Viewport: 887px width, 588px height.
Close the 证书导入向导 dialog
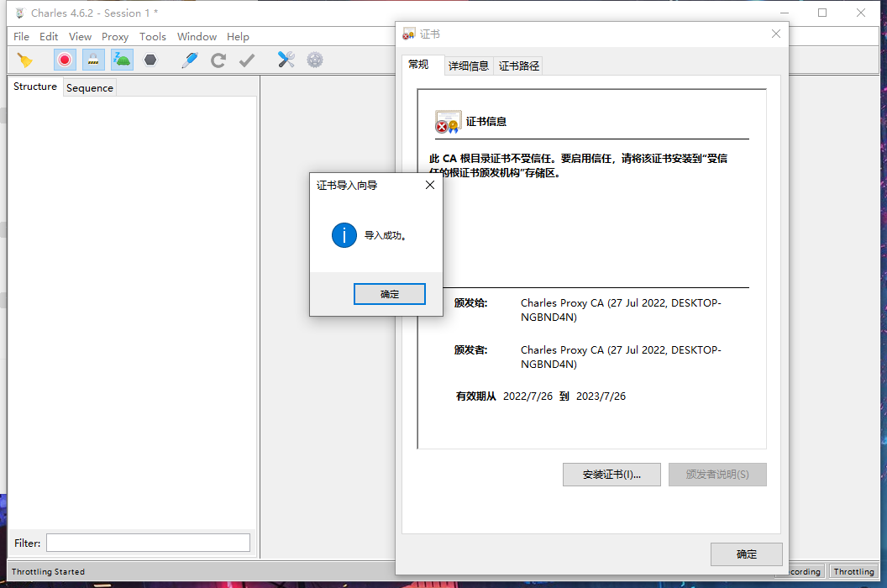coord(430,185)
